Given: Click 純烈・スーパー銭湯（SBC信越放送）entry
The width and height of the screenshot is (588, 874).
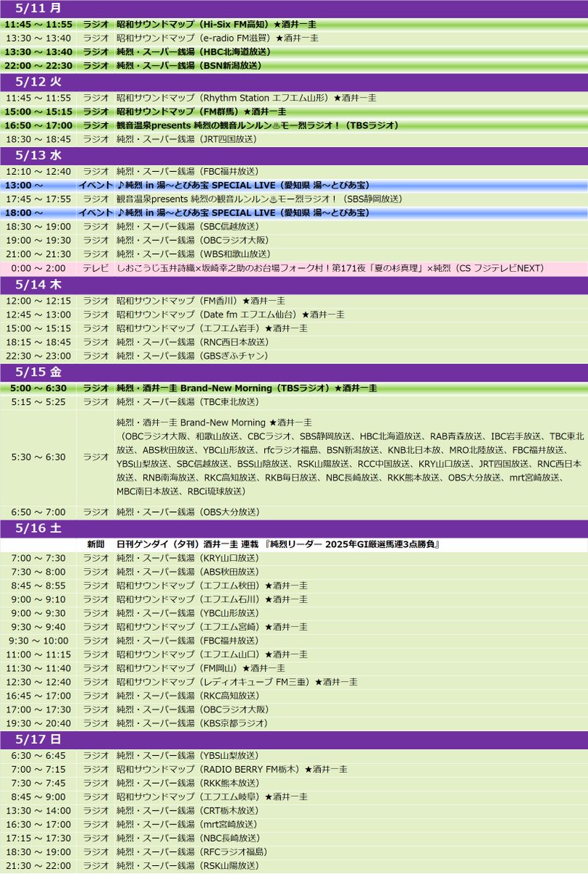Looking at the screenshot, I should pos(188,227).
